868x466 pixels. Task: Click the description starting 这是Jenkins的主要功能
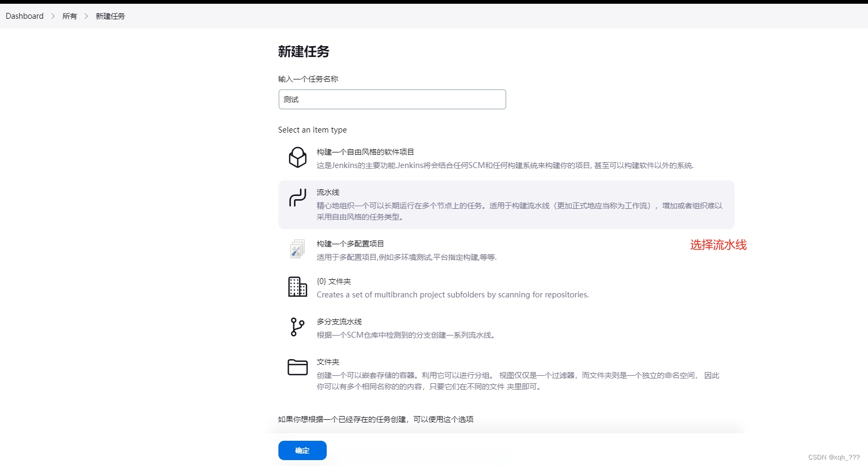tap(505, 165)
